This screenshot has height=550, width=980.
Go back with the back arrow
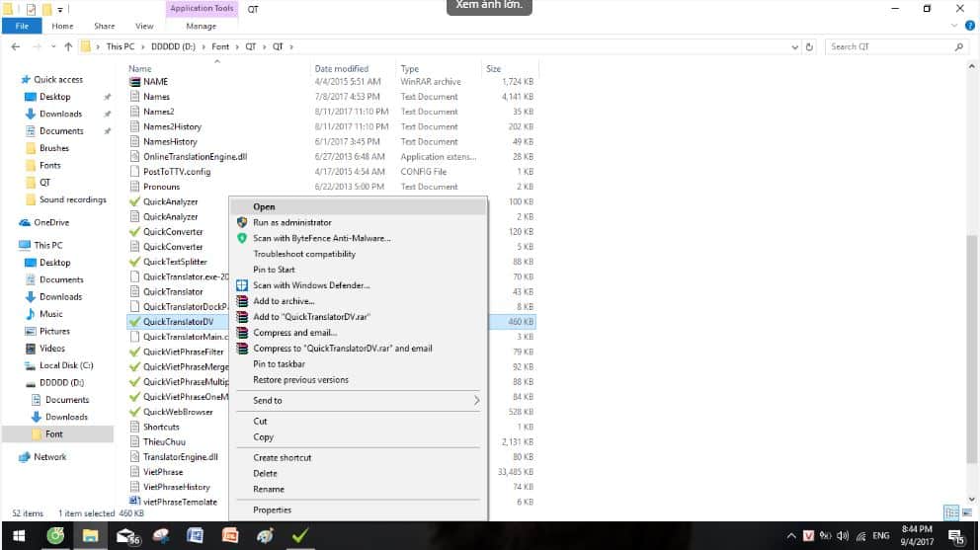pyautogui.click(x=16, y=46)
